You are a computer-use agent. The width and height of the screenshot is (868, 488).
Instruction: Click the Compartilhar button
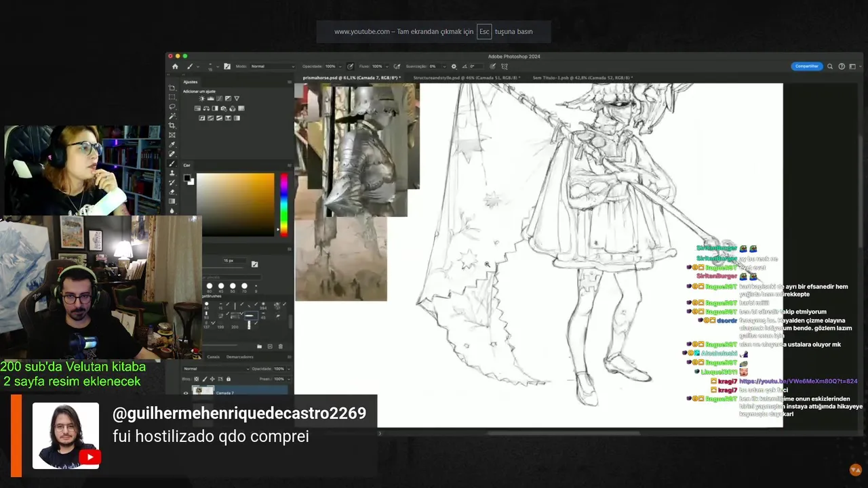(x=806, y=66)
